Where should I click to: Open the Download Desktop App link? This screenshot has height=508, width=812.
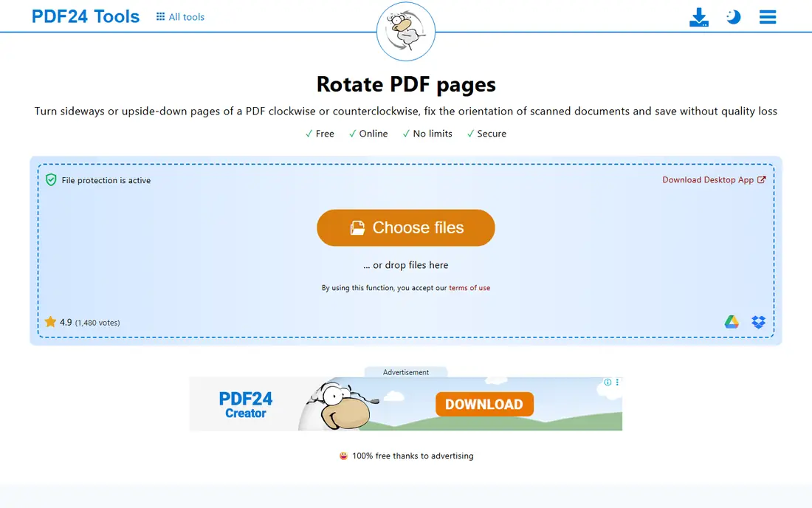coord(714,179)
